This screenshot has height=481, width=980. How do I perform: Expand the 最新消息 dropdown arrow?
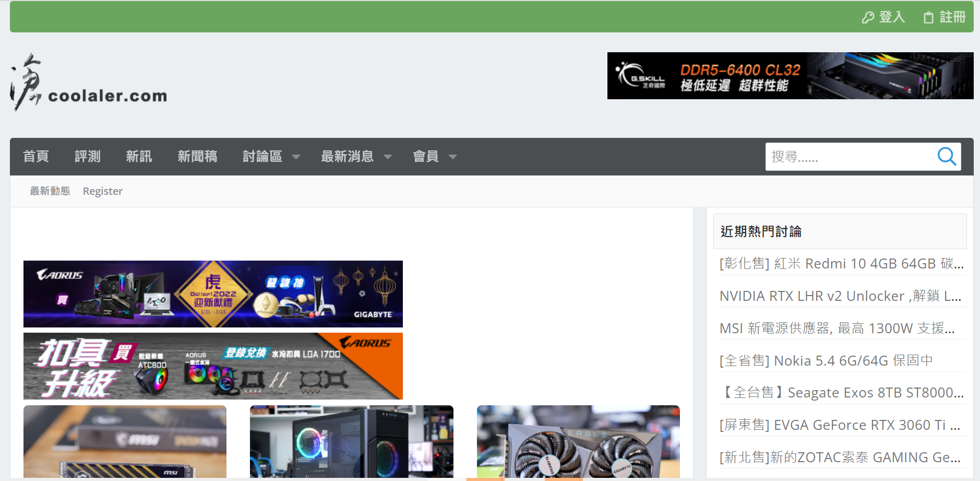pyautogui.click(x=388, y=157)
